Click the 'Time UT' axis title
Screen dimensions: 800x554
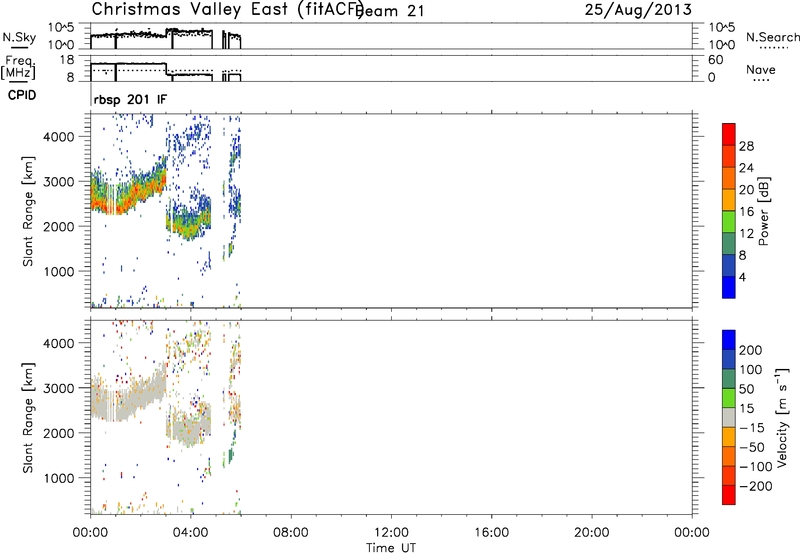coord(391,548)
